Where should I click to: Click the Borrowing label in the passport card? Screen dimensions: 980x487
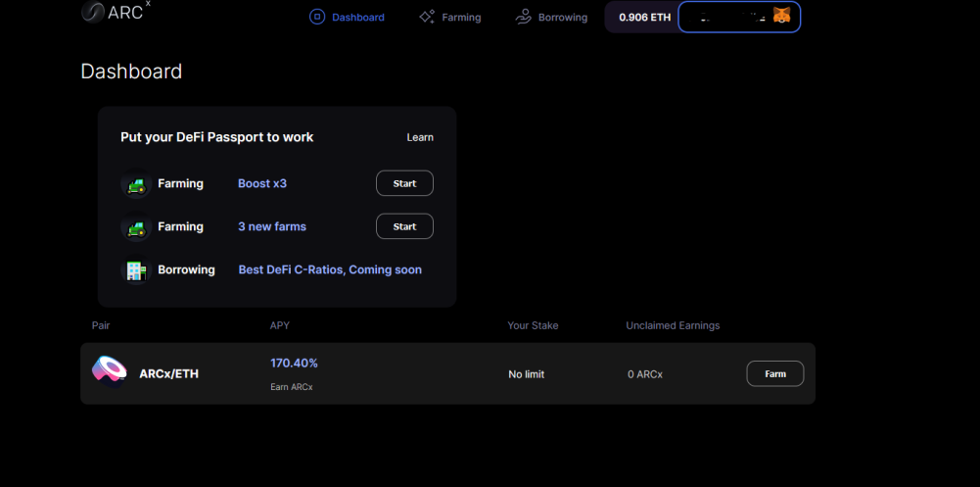coord(186,270)
